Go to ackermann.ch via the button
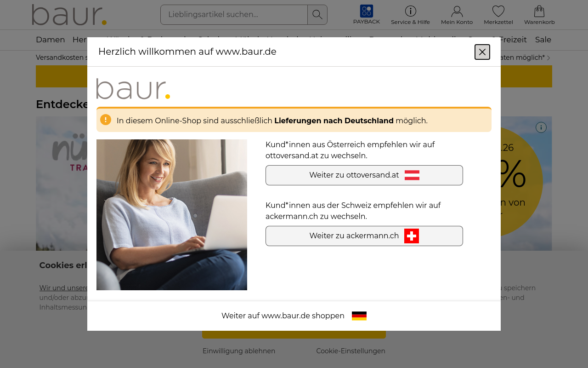The image size is (588, 368). [364, 236]
